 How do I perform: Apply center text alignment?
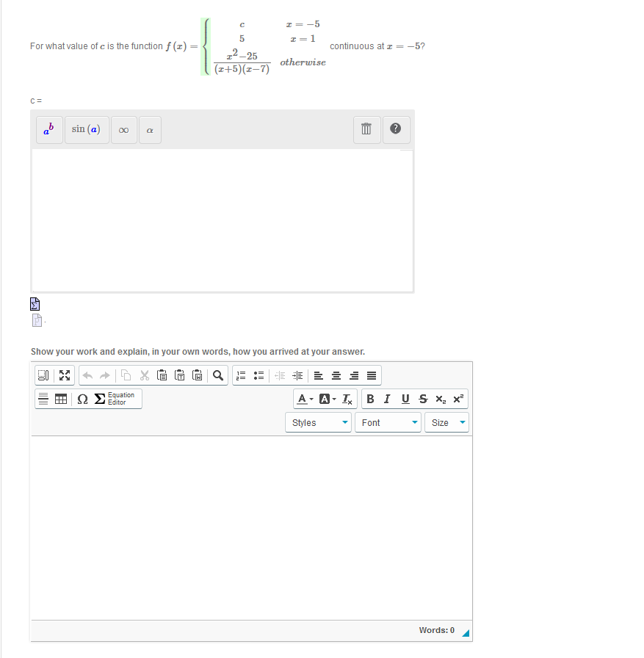click(x=336, y=375)
